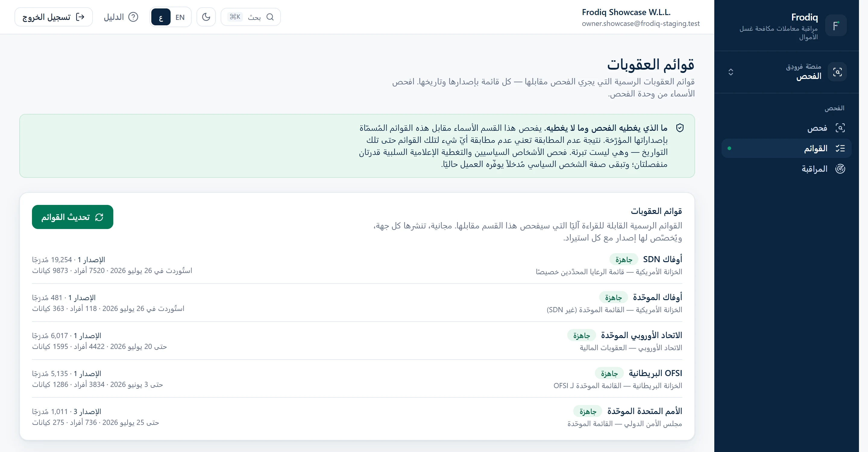This screenshot has width=868, height=452.
Task: Click the magnifier-frame icon next to فحص
Action: [x=840, y=128]
